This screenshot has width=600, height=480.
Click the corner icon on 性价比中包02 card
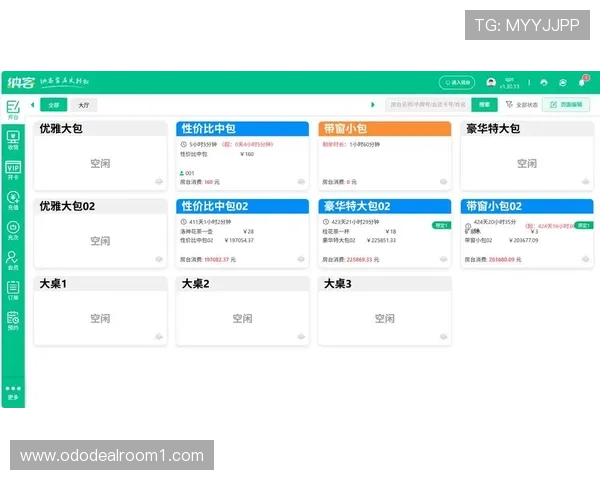(301, 260)
